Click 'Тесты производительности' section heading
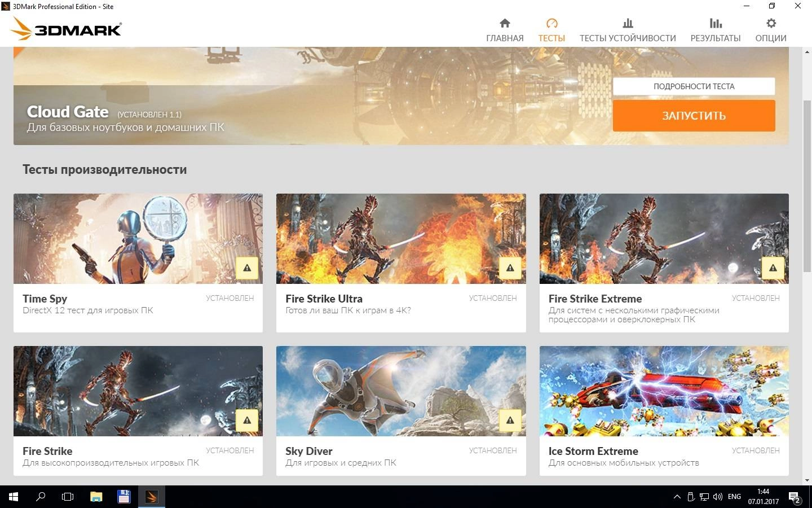This screenshot has height=508, width=812. point(104,170)
